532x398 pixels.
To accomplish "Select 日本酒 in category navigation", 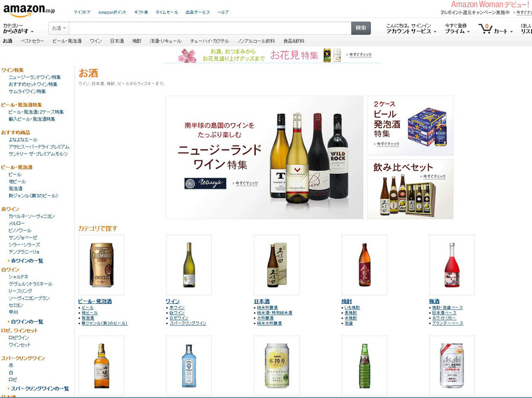I will point(117,41).
